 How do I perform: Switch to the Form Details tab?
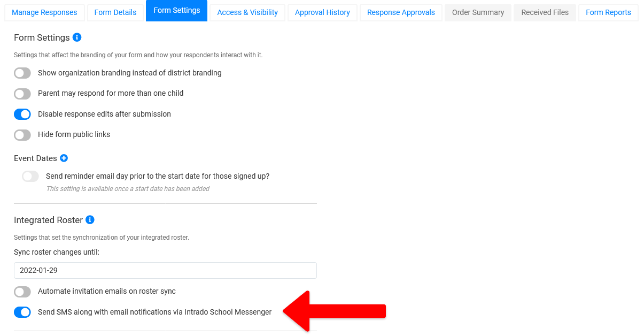click(x=115, y=12)
